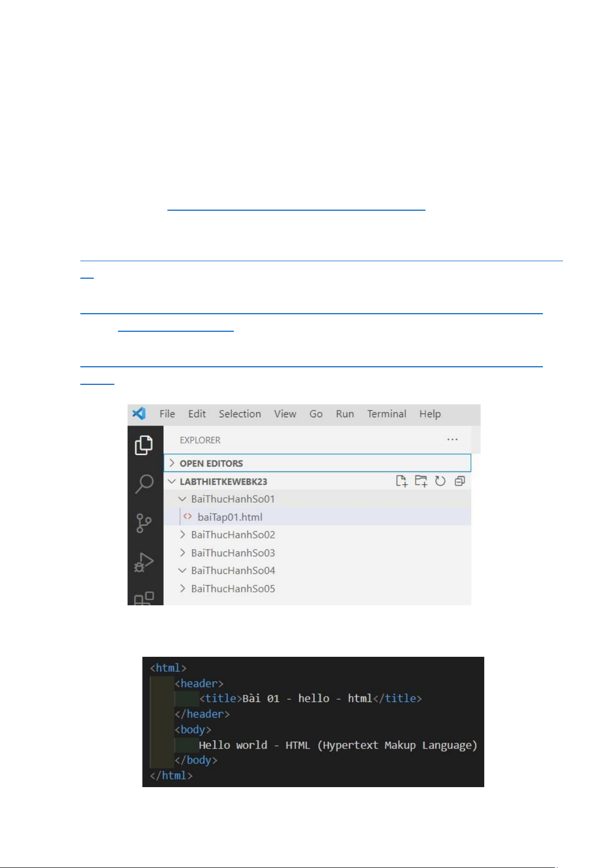
Task: Click the opening html tag in code
Action: coord(168,668)
